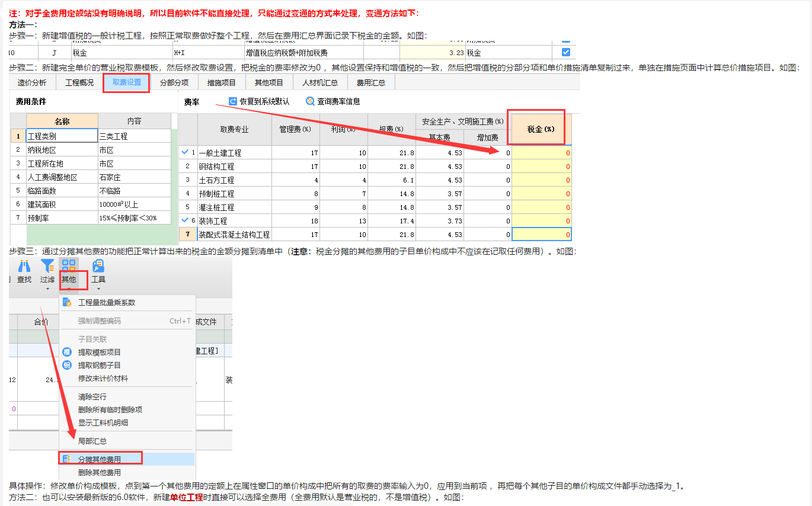Open the 取费设置 tab

127,82
